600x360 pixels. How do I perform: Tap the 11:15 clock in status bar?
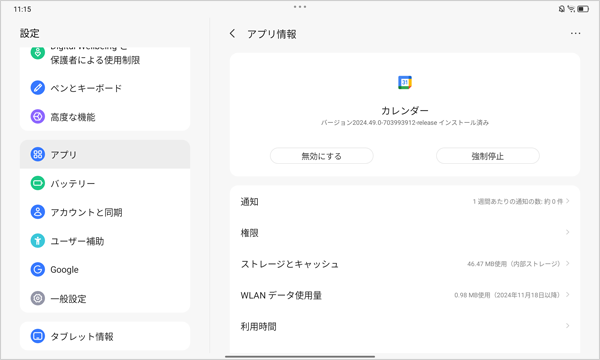pos(22,9)
